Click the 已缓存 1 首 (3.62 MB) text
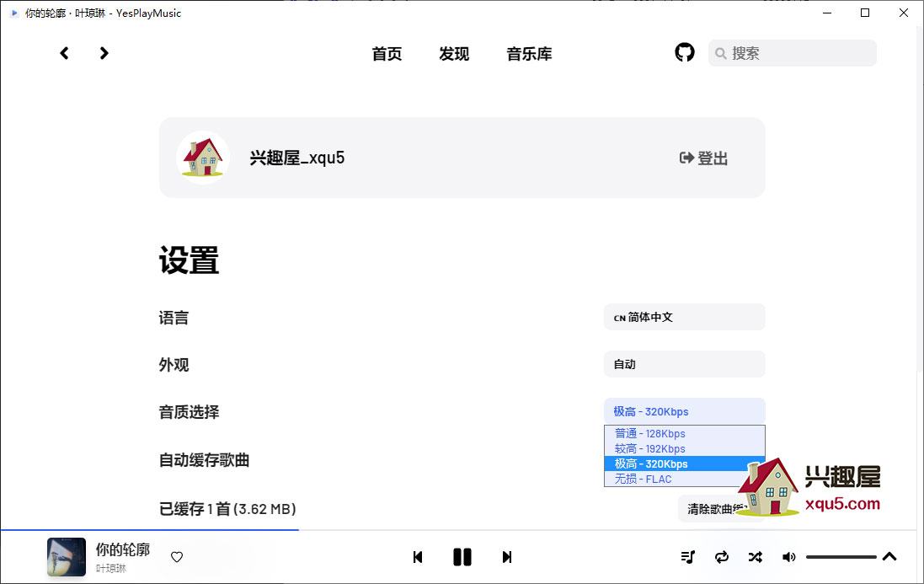Image resolution: width=924 pixels, height=584 pixels. (x=227, y=508)
